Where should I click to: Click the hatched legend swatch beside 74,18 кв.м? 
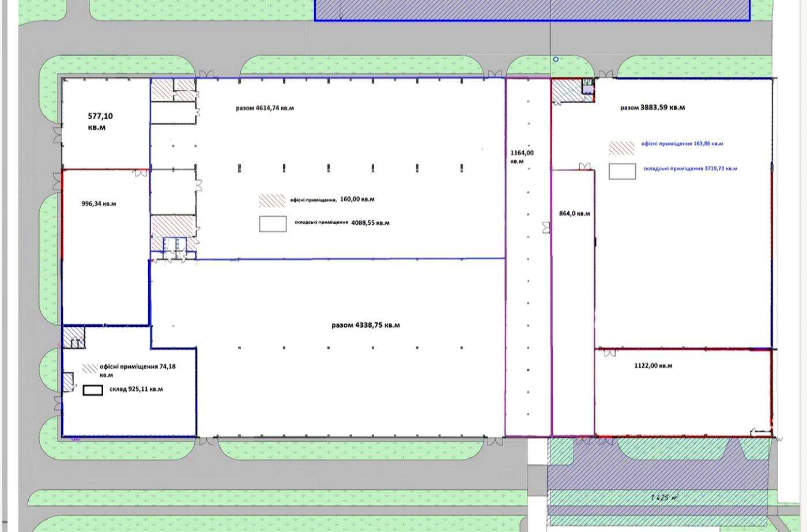click(90, 368)
